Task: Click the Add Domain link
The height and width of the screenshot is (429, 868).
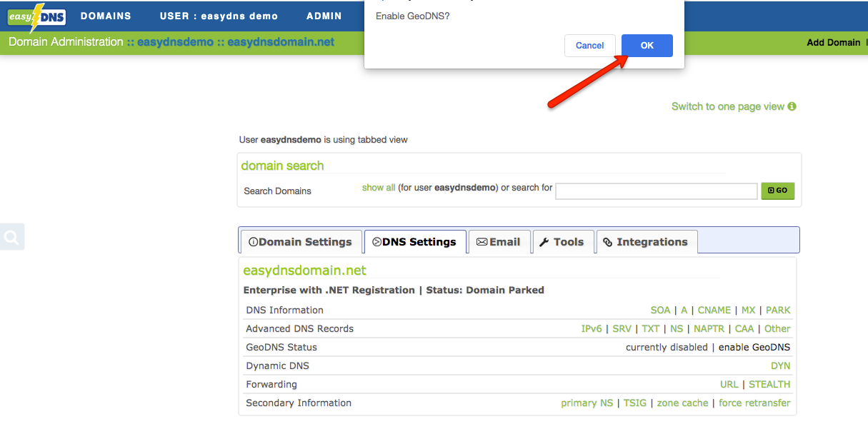Action: point(833,42)
